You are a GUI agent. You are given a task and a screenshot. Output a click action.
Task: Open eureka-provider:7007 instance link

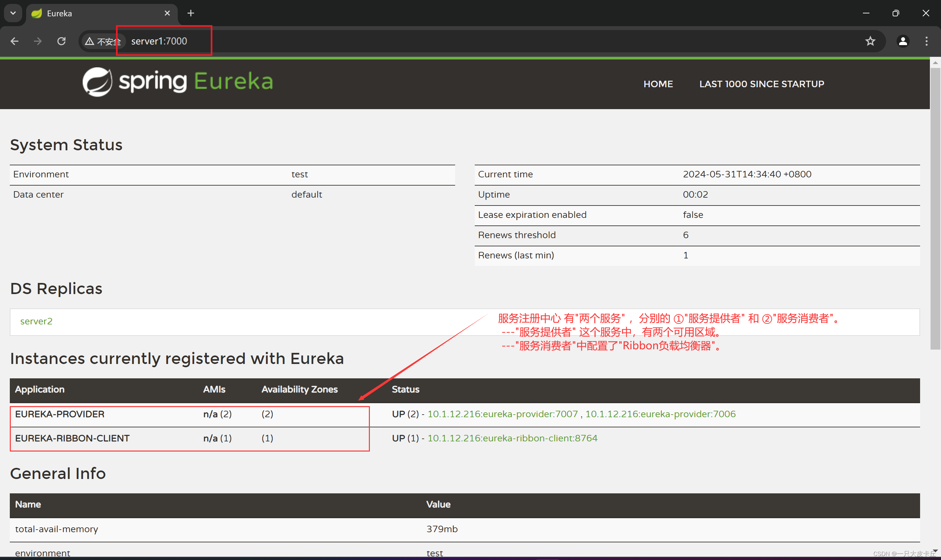[503, 414]
